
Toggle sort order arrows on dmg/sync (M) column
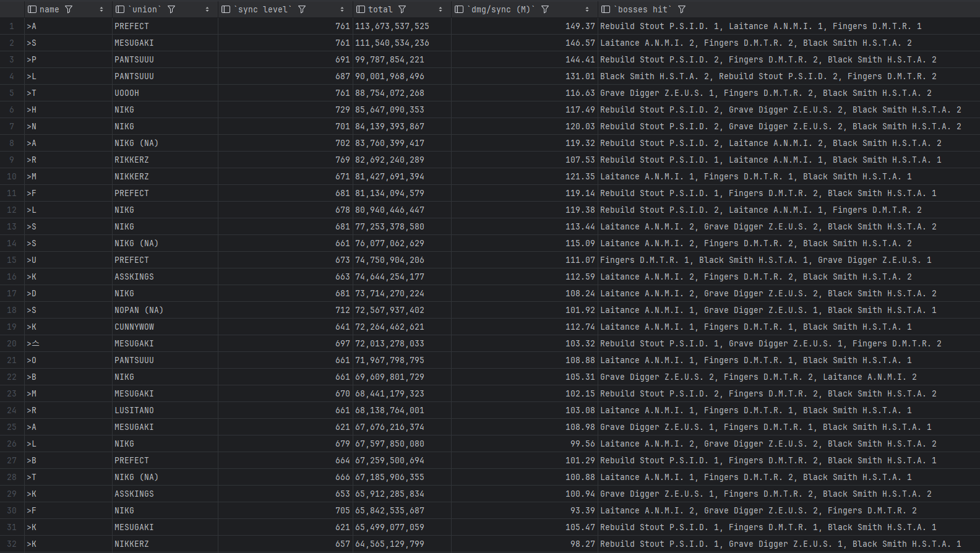587,9
